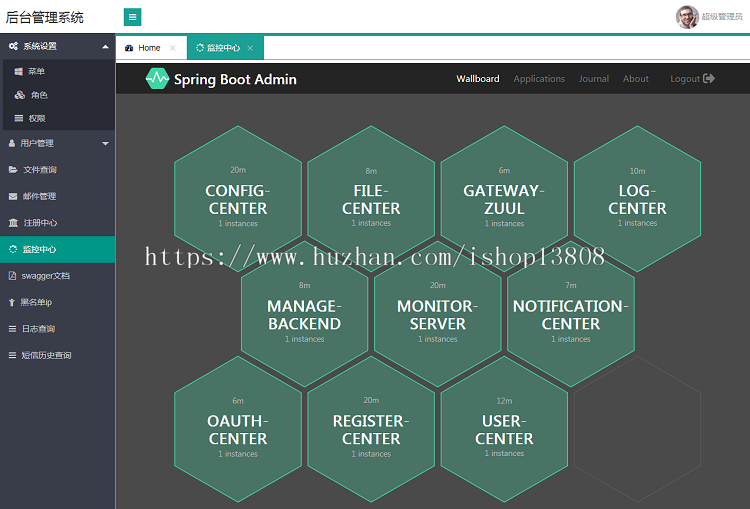Click the 角色 cubes icon
Viewport: 750px width, 509px height.
coord(20,95)
